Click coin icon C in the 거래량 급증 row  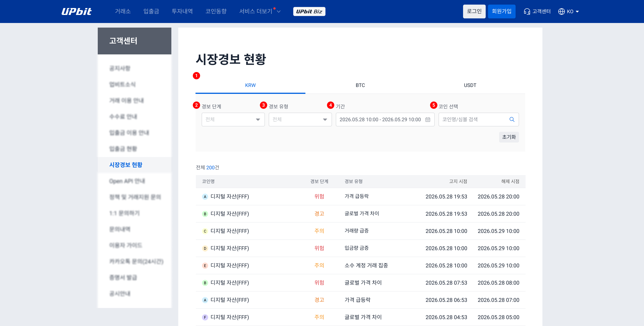coord(205,231)
